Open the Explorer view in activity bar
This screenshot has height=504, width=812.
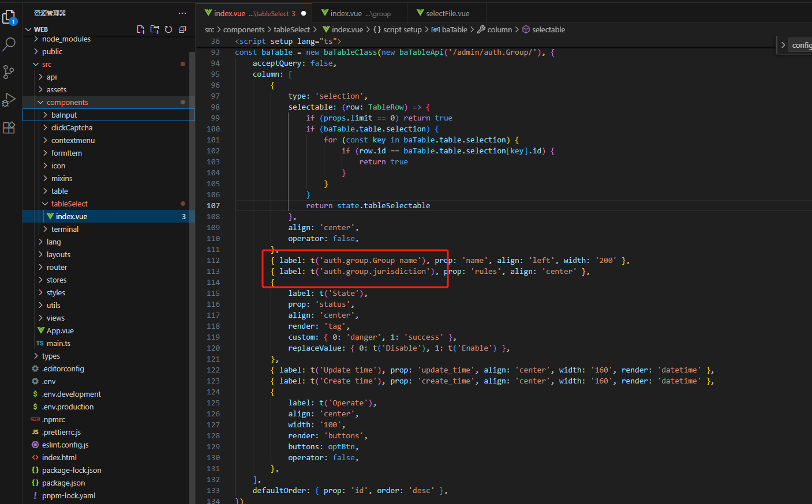[x=9, y=18]
